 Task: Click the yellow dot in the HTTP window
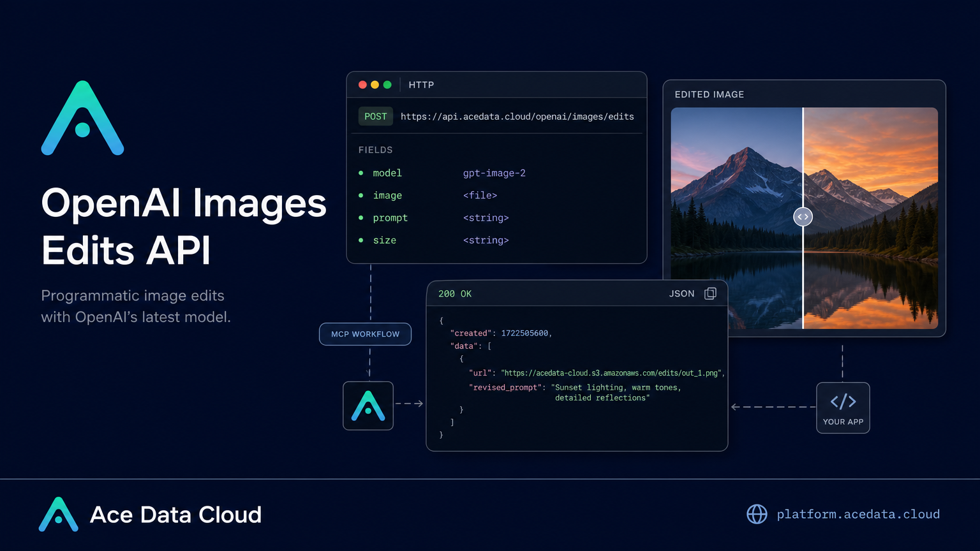(x=375, y=85)
